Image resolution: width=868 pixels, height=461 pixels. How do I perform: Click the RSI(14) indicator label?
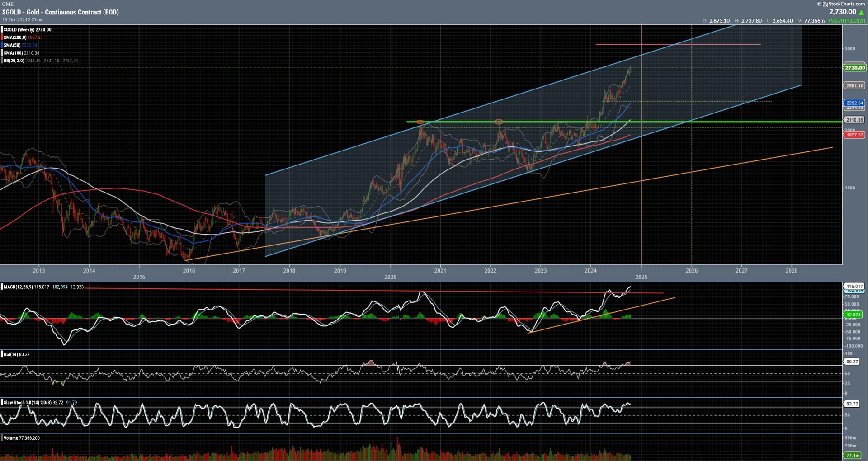pyautogui.click(x=10, y=354)
